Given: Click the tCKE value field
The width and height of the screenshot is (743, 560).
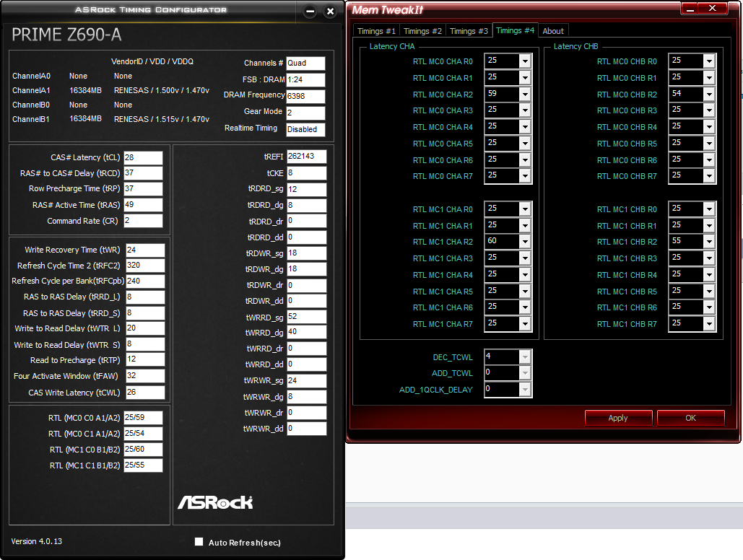Looking at the screenshot, I should [x=307, y=173].
